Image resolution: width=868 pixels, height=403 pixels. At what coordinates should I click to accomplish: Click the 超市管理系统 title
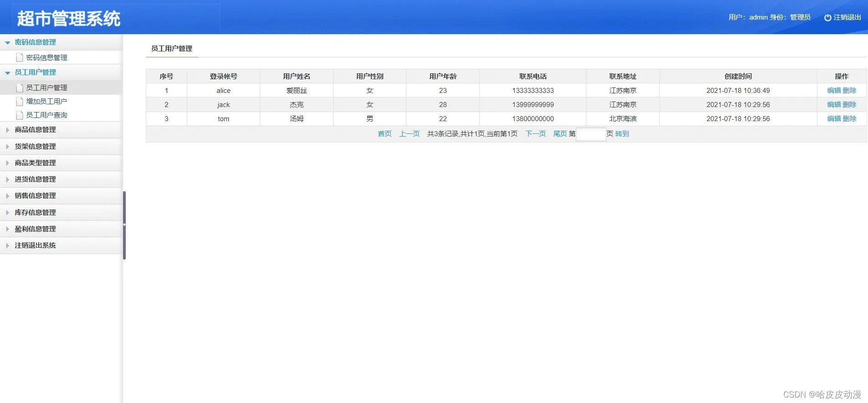[x=69, y=19]
